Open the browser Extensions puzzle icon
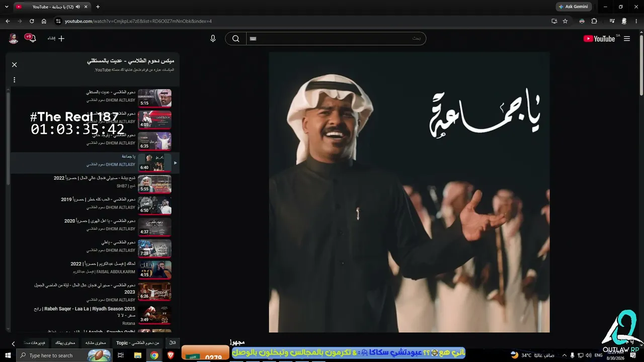This screenshot has width=644, height=362. click(594, 21)
